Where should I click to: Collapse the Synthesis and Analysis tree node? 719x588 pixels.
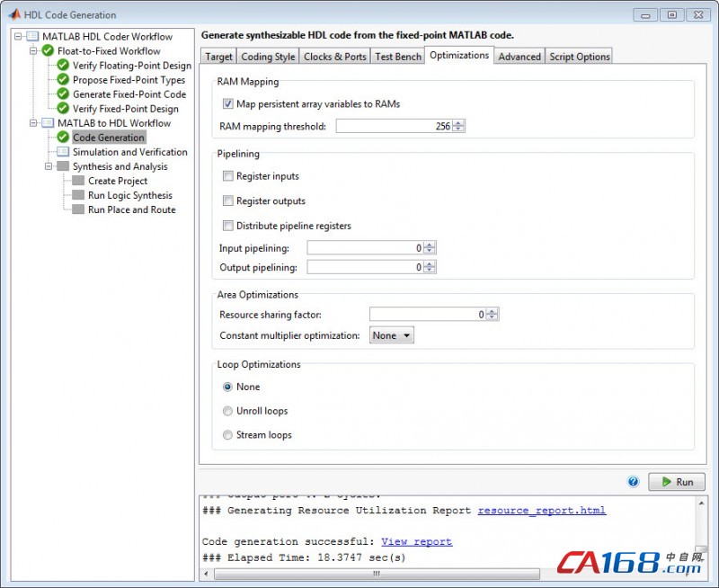click(x=49, y=166)
